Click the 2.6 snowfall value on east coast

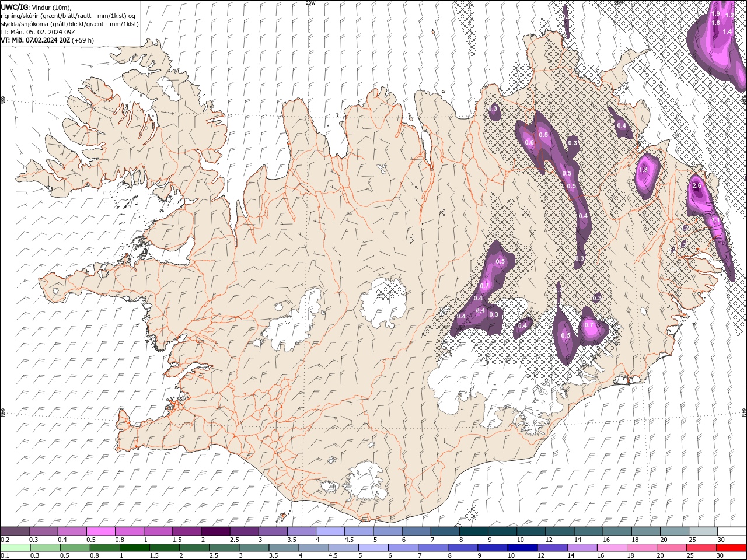click(696, 185)
